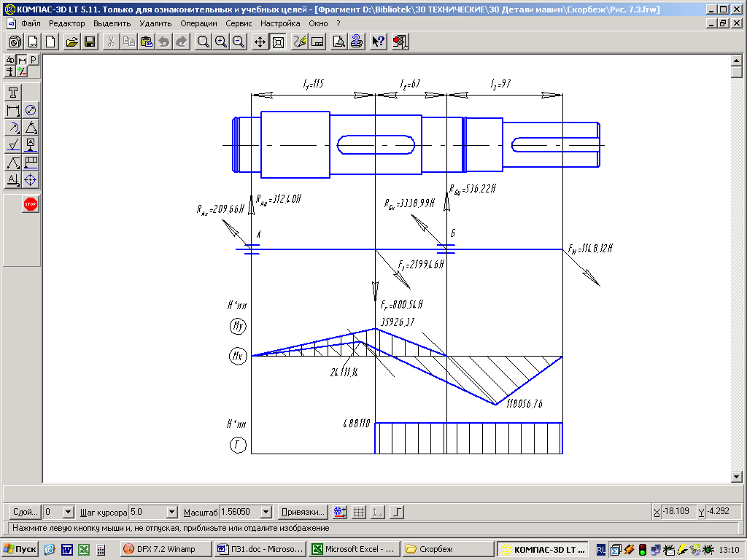Open the Файл menu

(31, 23)
